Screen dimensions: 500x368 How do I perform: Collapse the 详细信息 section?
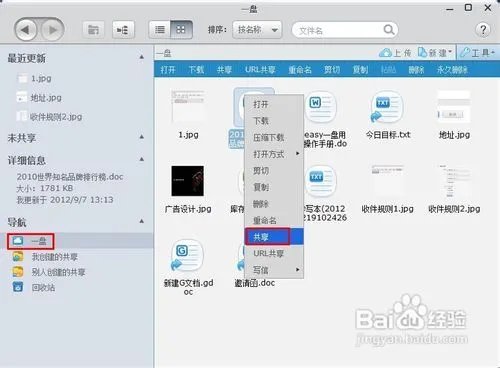pyautogui.click(x=142, y=159)
